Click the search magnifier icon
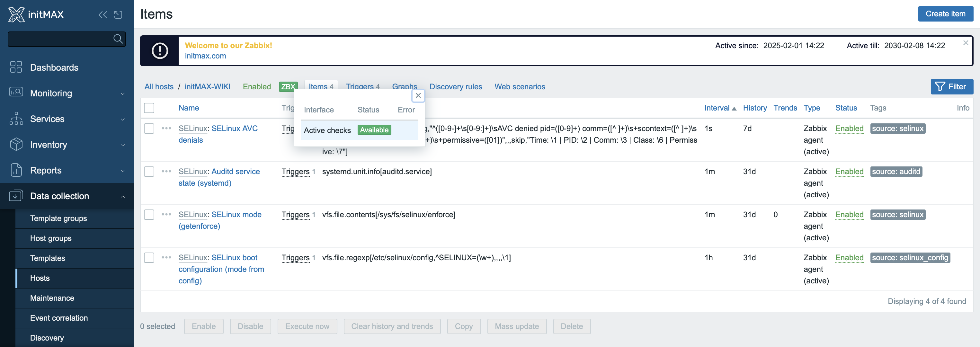980x347 pixels. (118, 39)
